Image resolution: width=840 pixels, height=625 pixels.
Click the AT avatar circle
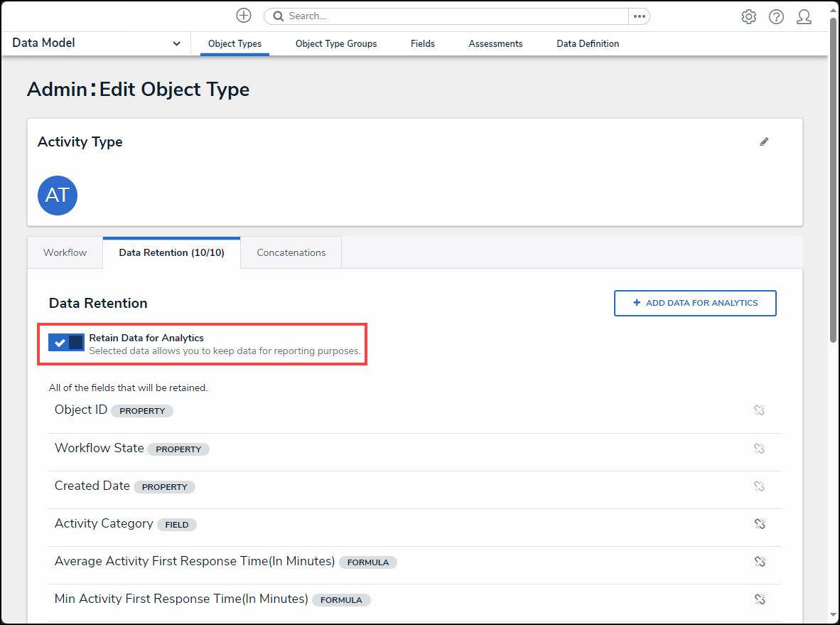click(x=58, y=196)
